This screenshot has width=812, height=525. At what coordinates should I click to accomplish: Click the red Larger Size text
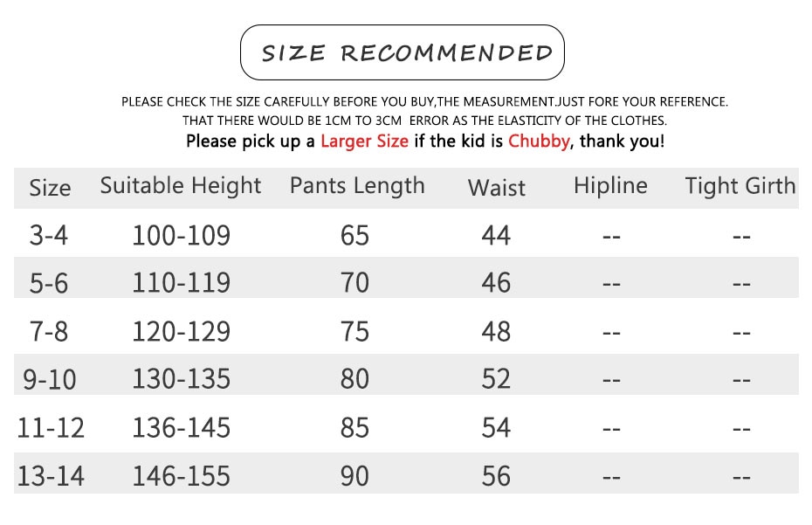coord(364,141)
